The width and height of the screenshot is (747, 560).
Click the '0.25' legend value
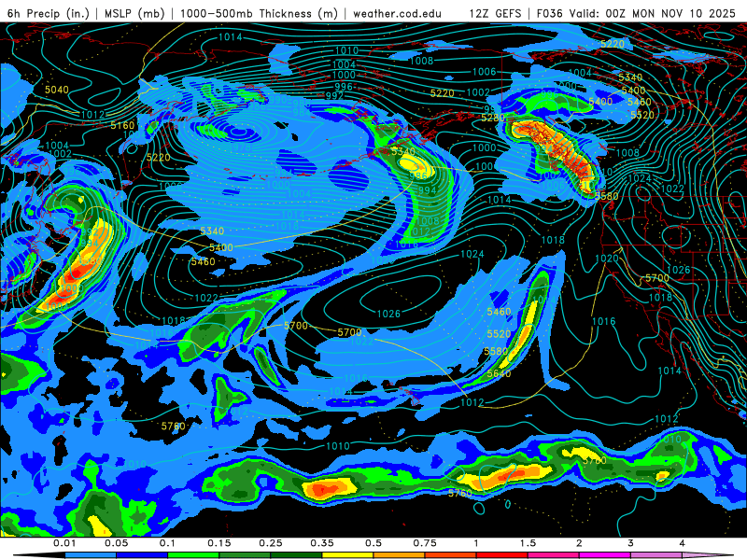coord(271,543)
